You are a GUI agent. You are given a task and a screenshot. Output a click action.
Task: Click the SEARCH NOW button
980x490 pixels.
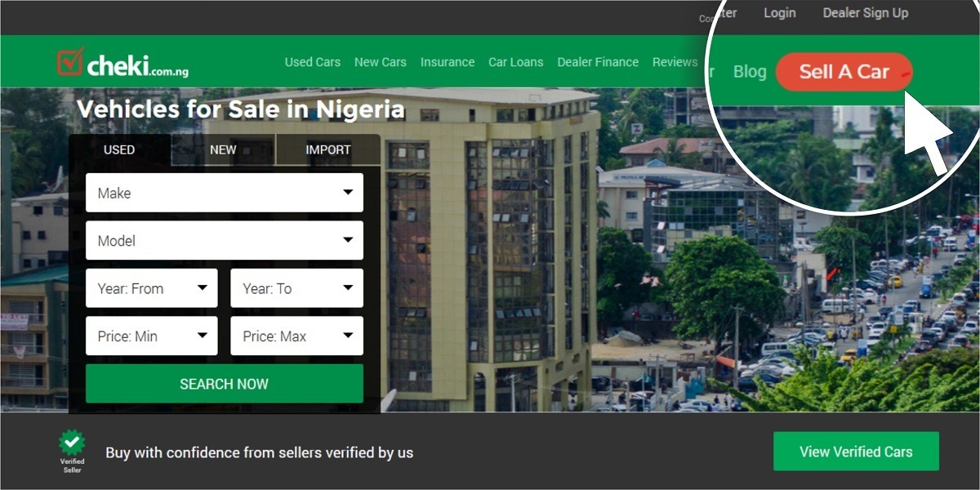(225, 384)
